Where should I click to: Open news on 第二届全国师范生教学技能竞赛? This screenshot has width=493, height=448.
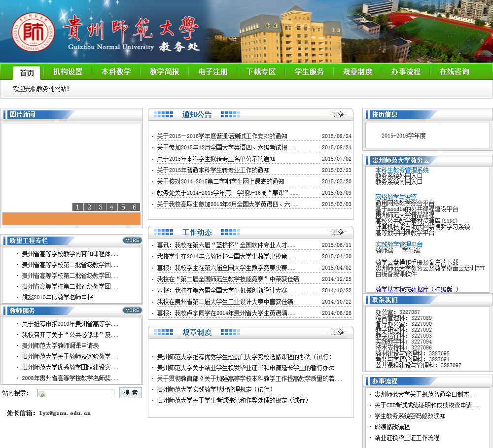(228, 279)
